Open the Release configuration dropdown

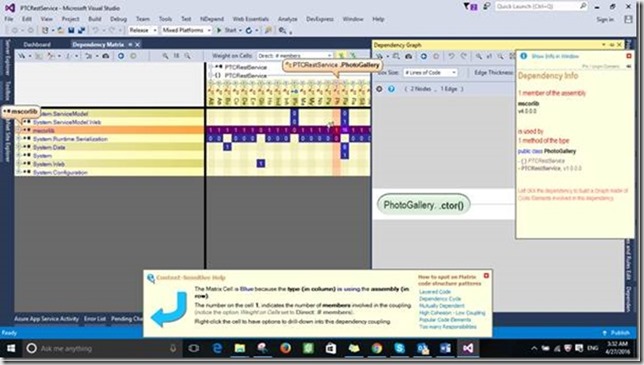click(143, 30)
